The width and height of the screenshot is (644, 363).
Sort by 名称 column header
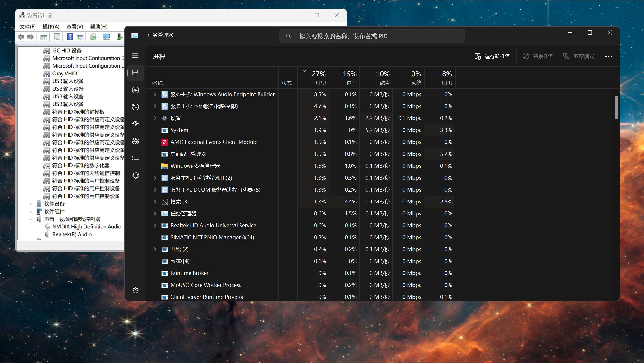(212, 77)
